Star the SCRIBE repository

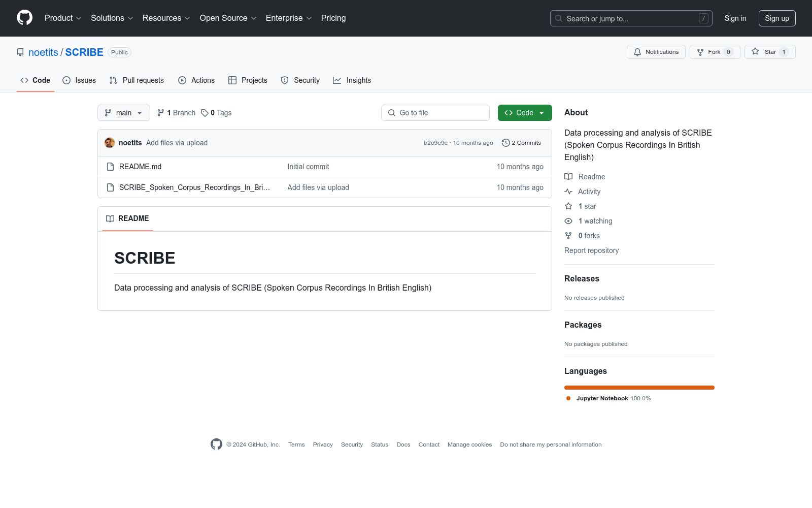770,52
